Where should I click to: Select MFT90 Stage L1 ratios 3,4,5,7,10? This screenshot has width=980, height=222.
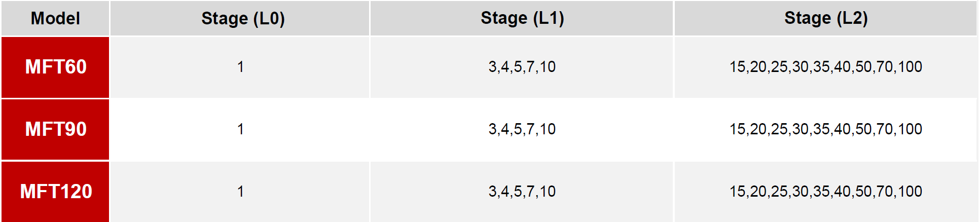click(522, 129)
